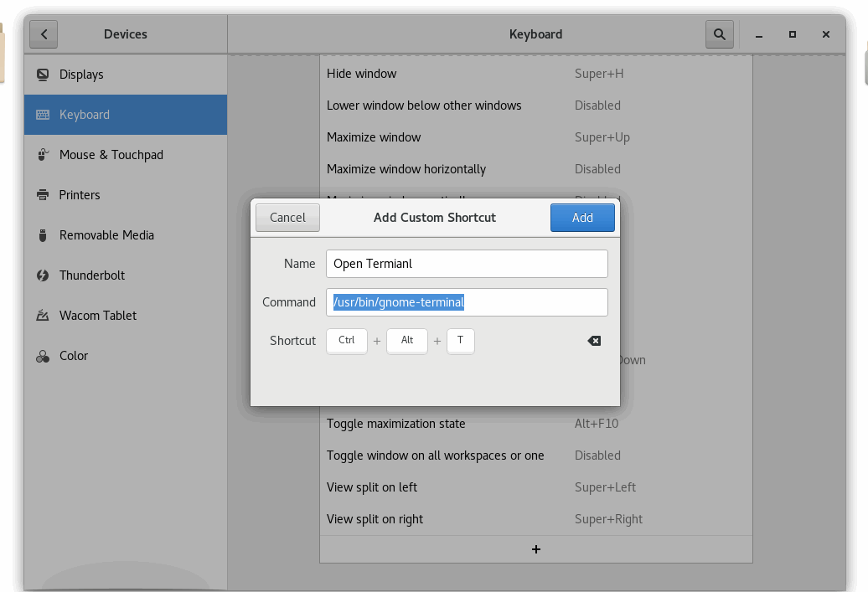Click the Ctrl key in Shortcut row

point(347,341)
